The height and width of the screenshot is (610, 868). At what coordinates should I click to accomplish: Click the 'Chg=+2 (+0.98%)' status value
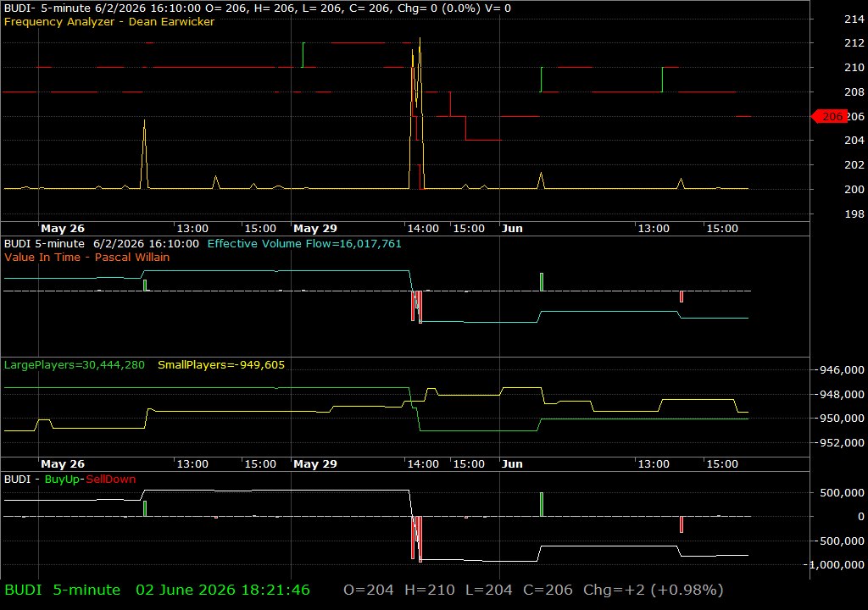[x=654, y=590]
